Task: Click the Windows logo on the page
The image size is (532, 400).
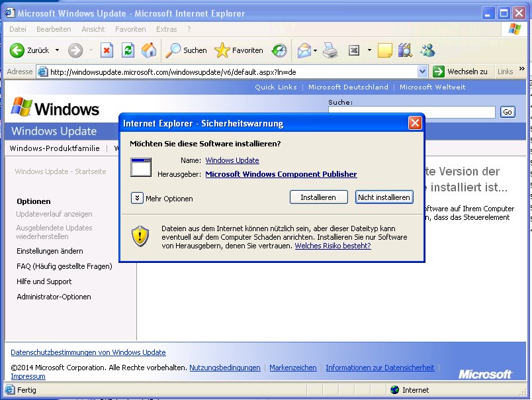Action: tap(55, 108)
